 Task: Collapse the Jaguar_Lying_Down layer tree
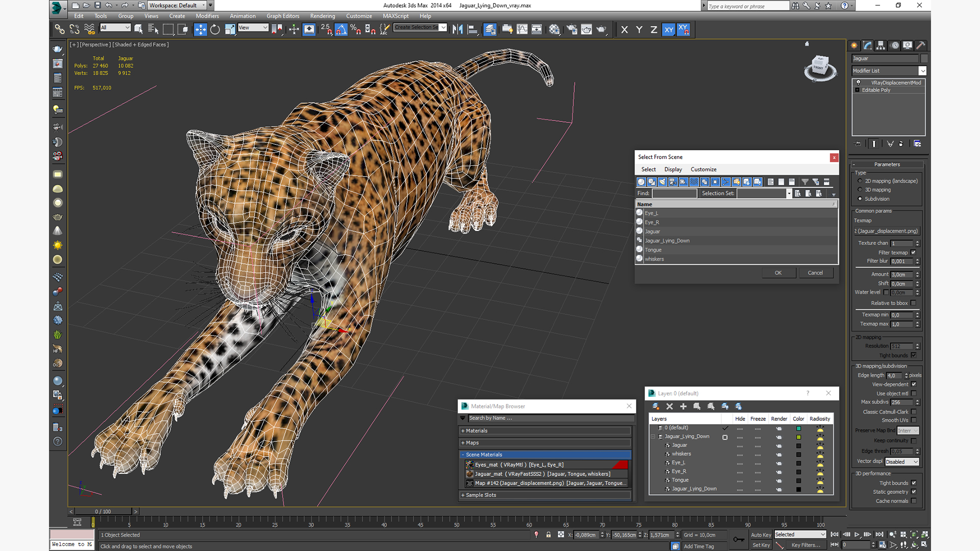click(x=653, y=437)
